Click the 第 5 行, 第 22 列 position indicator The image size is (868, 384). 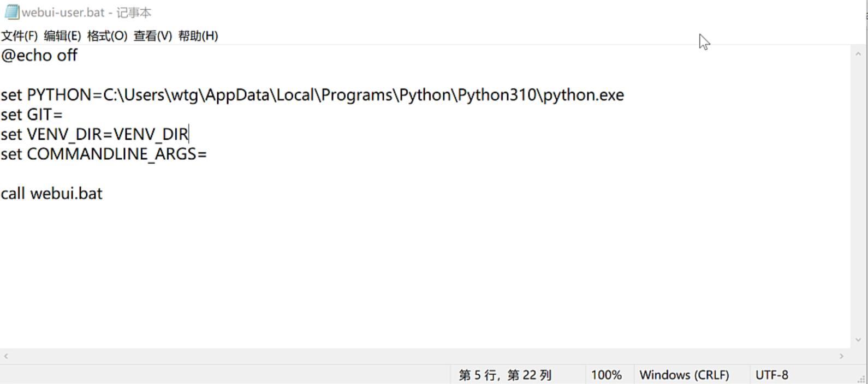click(505, 375)
